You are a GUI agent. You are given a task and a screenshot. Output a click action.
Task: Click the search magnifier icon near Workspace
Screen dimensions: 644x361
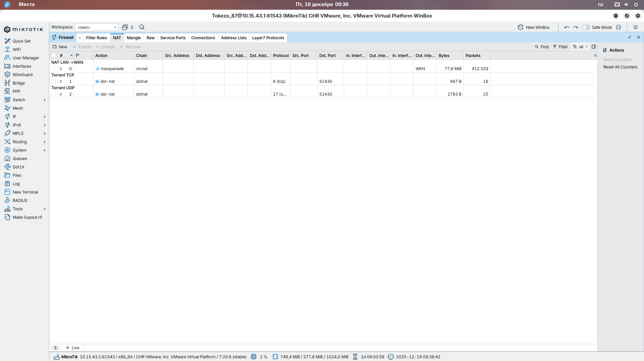[142, 27]
